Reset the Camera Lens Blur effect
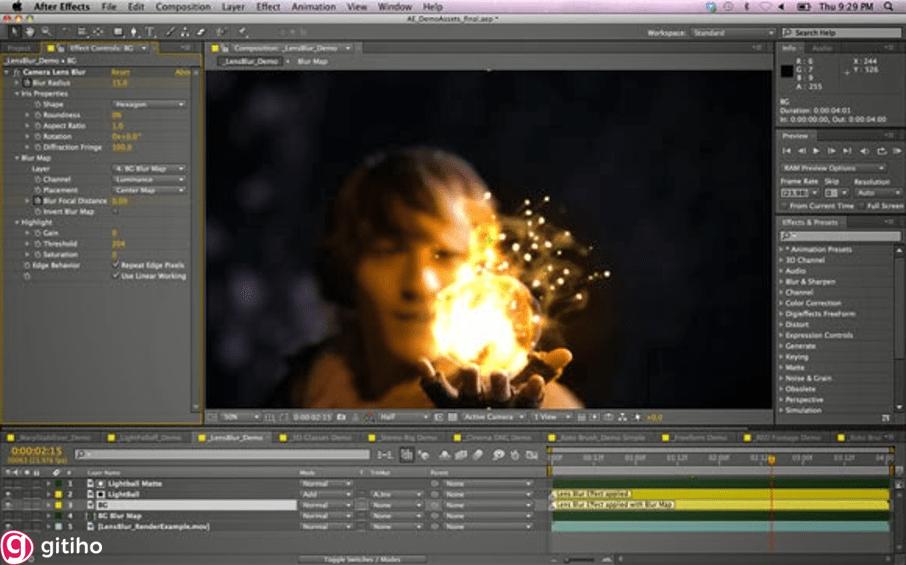Viewport: 906px width, 565px height. point(120,72)
